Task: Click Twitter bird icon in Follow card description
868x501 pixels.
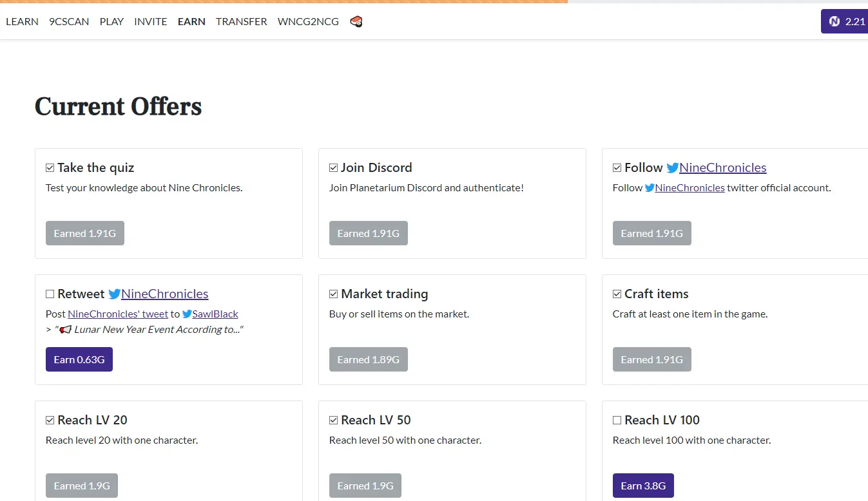Action: (x=650, y=188)
